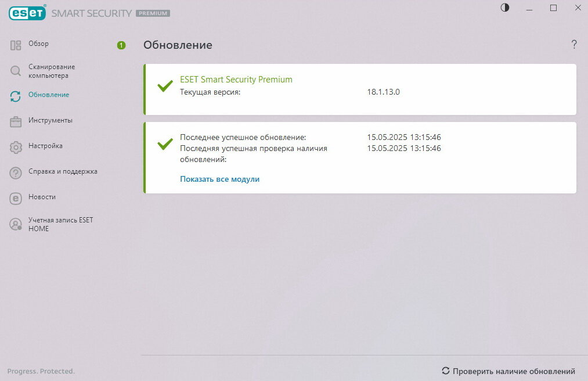
Task: Select Сканирование компьютера in the sidebar
Action: [52, 71]
